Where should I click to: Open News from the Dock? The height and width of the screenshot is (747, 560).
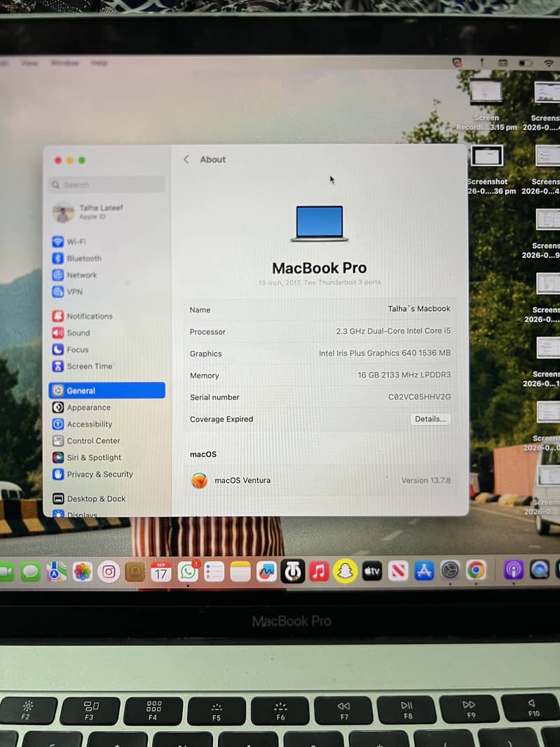[398, 570]
